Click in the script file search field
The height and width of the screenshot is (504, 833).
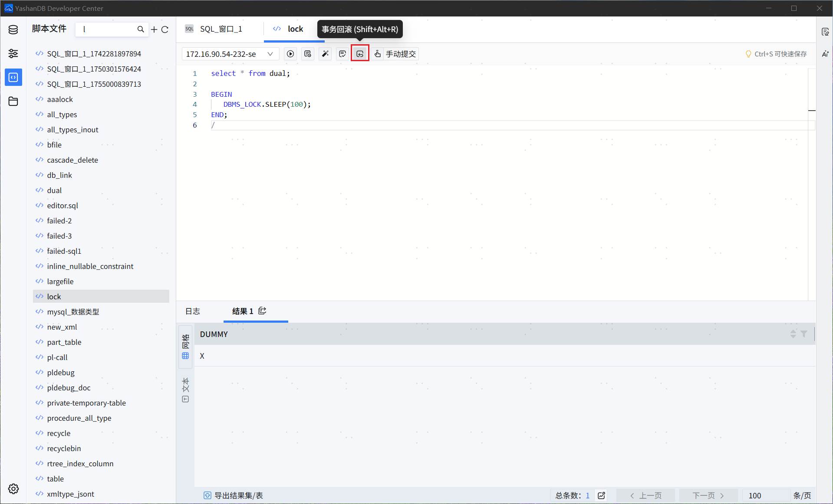tap(108, 29)
